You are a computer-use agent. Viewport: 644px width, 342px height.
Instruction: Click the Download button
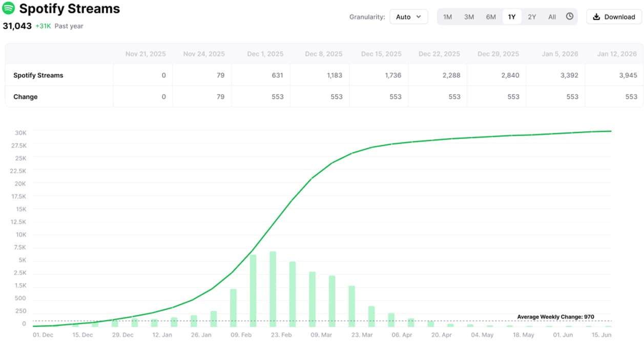click(x=614, y=17)
